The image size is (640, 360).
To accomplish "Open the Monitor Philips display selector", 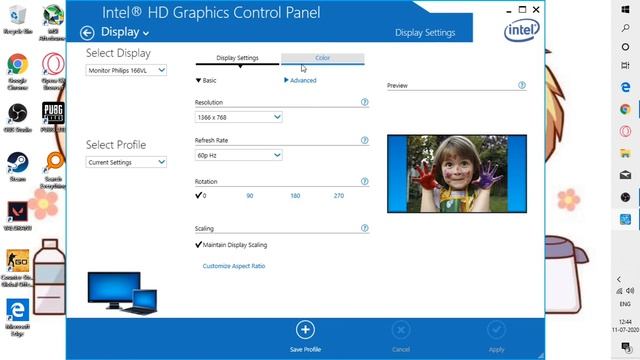I will point(126,70).
